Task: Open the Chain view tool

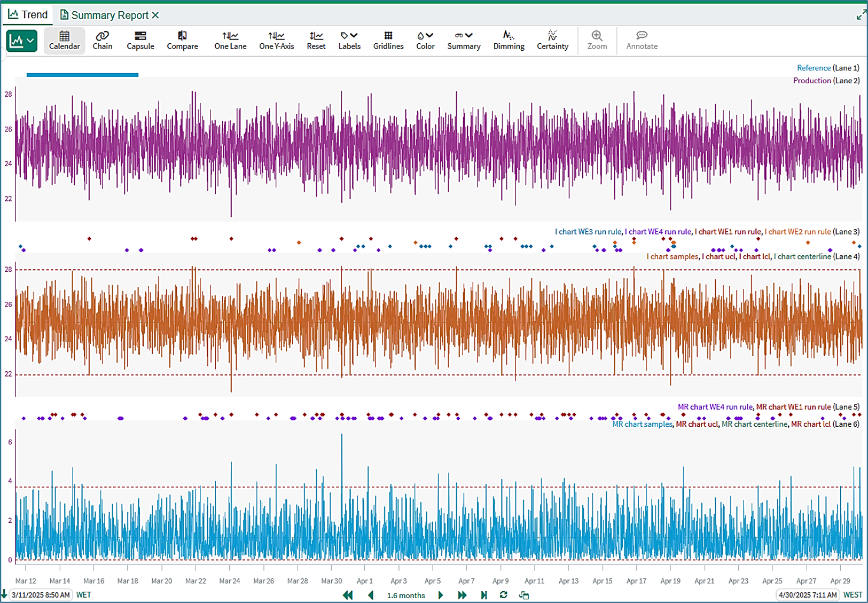Action: (x=102, y=41)
